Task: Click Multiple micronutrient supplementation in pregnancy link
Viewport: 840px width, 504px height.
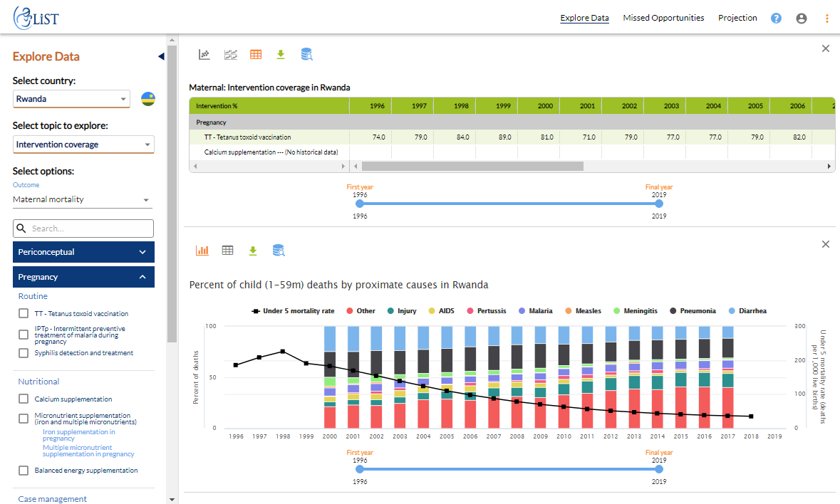Action: click(x=88, y=451)
